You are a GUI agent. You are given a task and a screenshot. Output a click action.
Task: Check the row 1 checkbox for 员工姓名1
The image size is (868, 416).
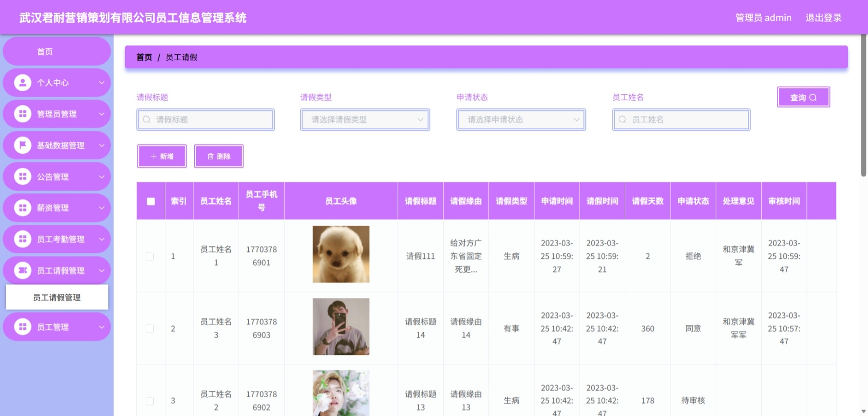pos(150,256)
